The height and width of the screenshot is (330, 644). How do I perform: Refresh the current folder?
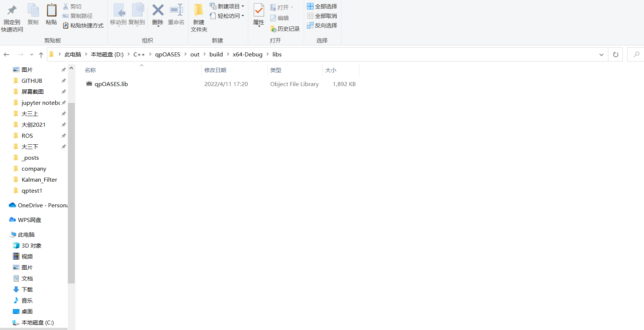615,55
